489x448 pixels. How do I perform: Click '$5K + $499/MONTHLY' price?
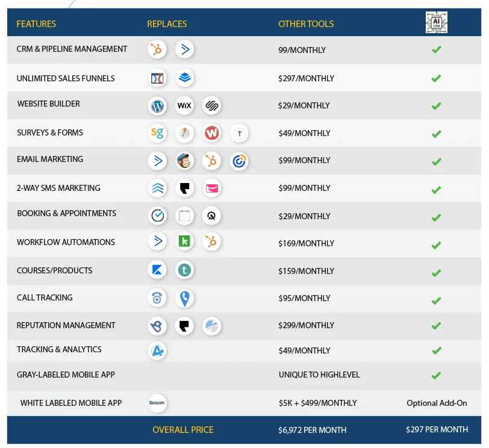click(x=318, y=403)
